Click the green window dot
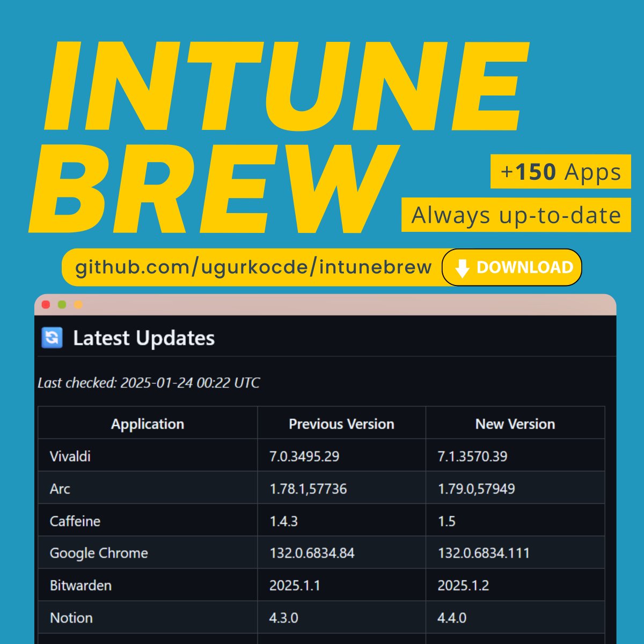644x644 pixels. (x=62, y=305)
